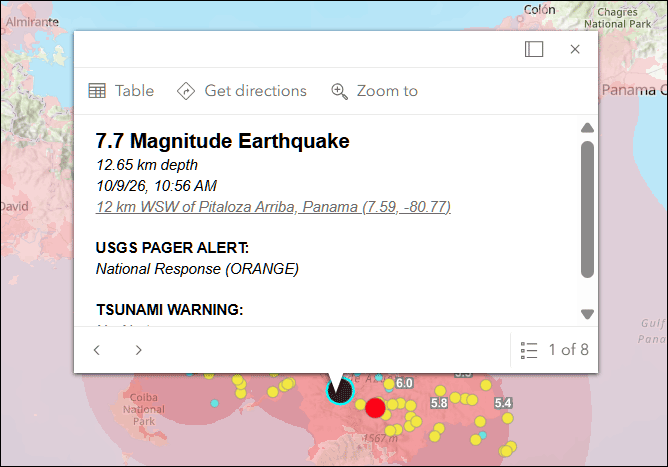Image resolution: width=668 pixels, height=467 pixels.
Task: Go to next feature in popup
Action: [138, 350]
